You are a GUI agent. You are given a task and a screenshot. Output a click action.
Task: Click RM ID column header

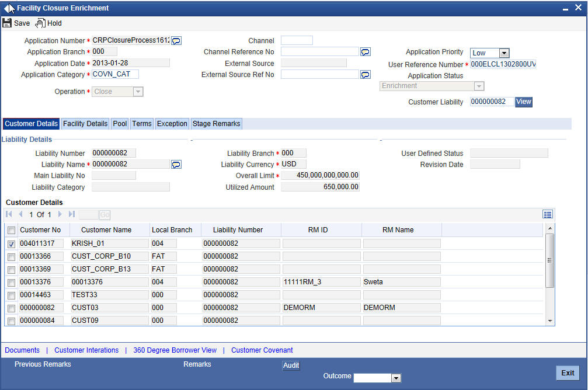point(318,230)
